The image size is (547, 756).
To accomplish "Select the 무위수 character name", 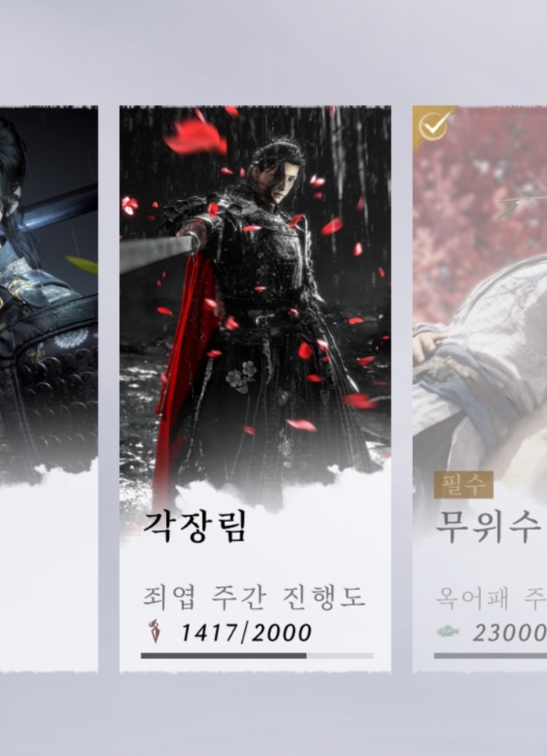I will pyautogui.click(x=487, y=527).
